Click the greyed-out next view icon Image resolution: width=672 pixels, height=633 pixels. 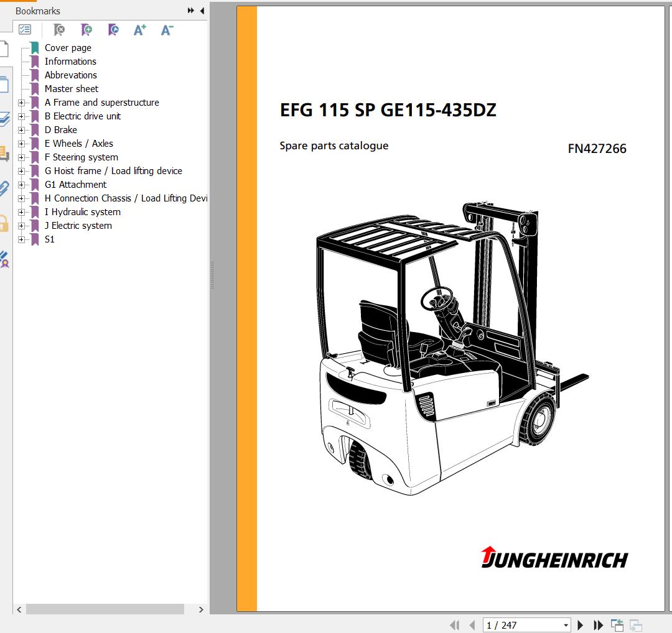(635, 626)
